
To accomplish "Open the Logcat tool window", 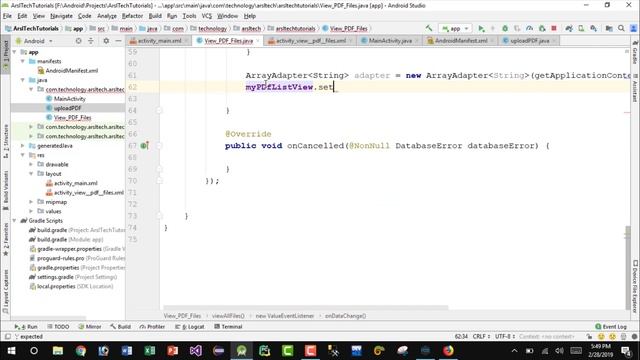I will pyautogui.click(x=190, y=327).
